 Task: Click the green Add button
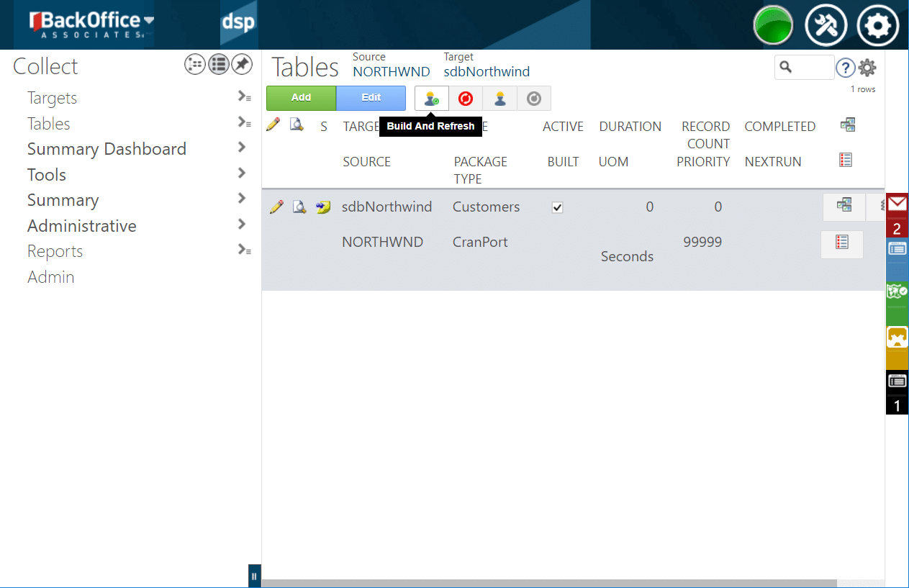(x=301, y=98)
